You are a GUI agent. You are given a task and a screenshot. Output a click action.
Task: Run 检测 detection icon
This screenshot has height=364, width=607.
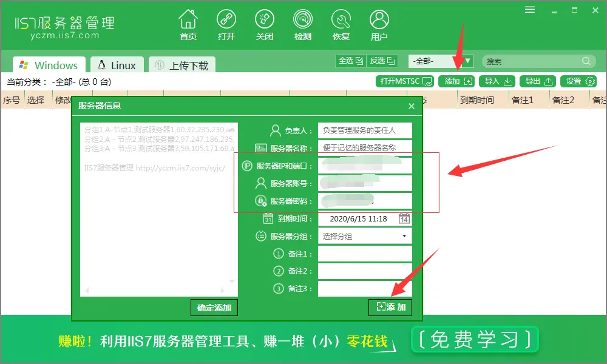[x=303, y=25]
